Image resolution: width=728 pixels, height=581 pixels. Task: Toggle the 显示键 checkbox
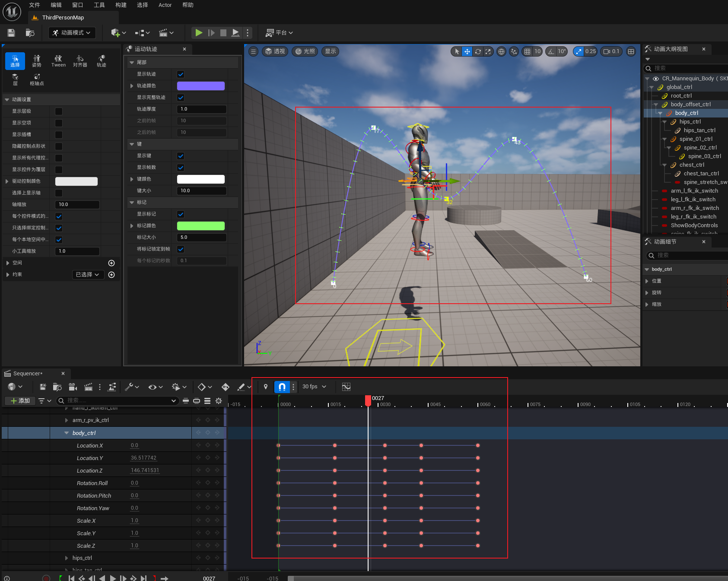[181, 156]
